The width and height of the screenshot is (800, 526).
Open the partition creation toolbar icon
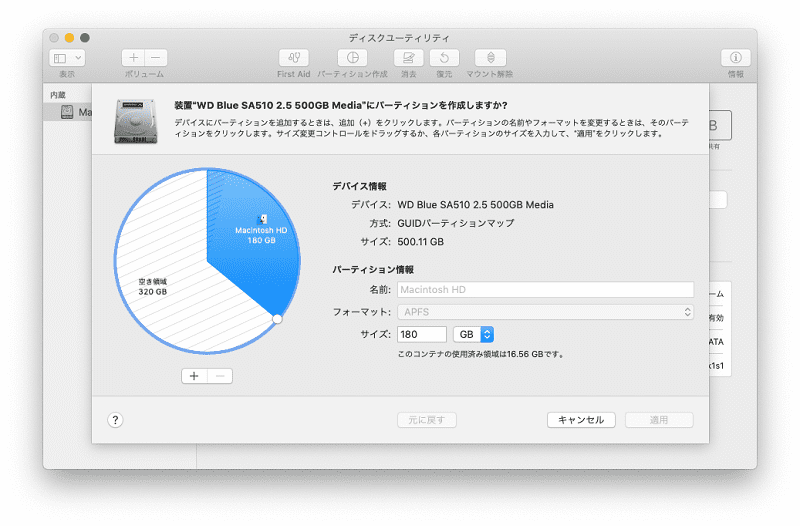353,58
